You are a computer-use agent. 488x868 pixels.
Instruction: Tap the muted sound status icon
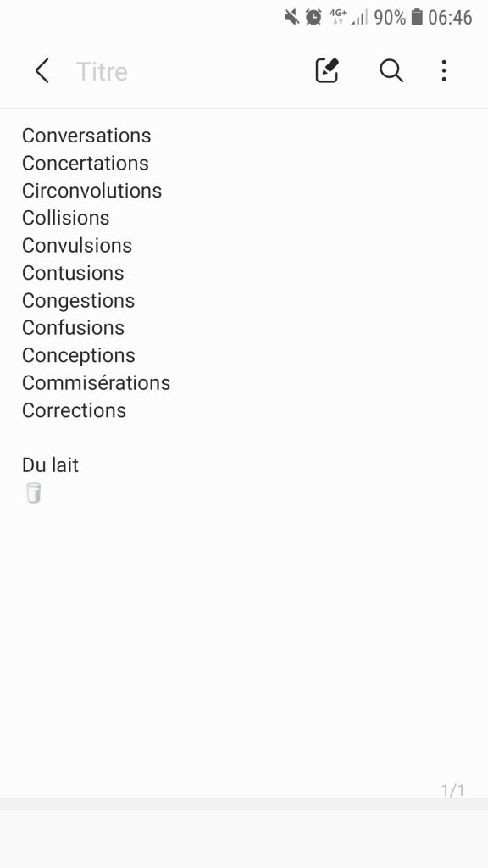[x=291, y=17]
